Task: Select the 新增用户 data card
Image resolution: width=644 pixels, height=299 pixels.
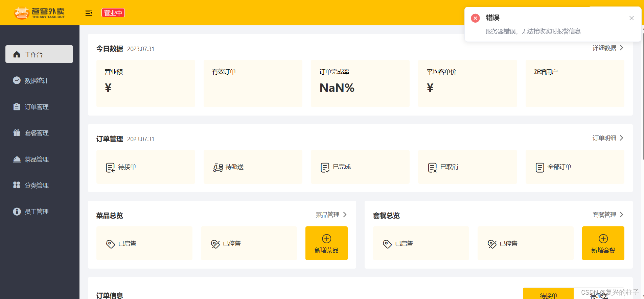Action: pyautogui.click(x=575, y=83)
